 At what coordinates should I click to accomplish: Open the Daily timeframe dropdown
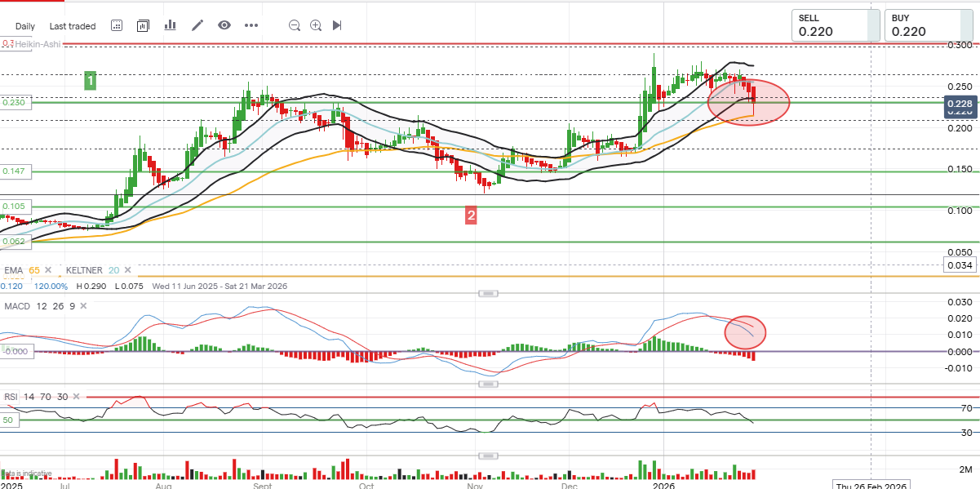[24, 26]
